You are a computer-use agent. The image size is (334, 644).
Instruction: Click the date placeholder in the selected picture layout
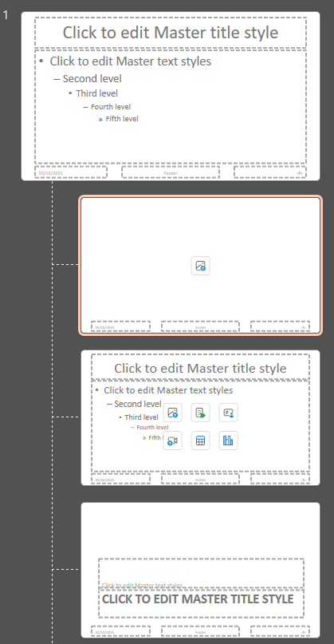pyautogui.click(x=120, y=326)
